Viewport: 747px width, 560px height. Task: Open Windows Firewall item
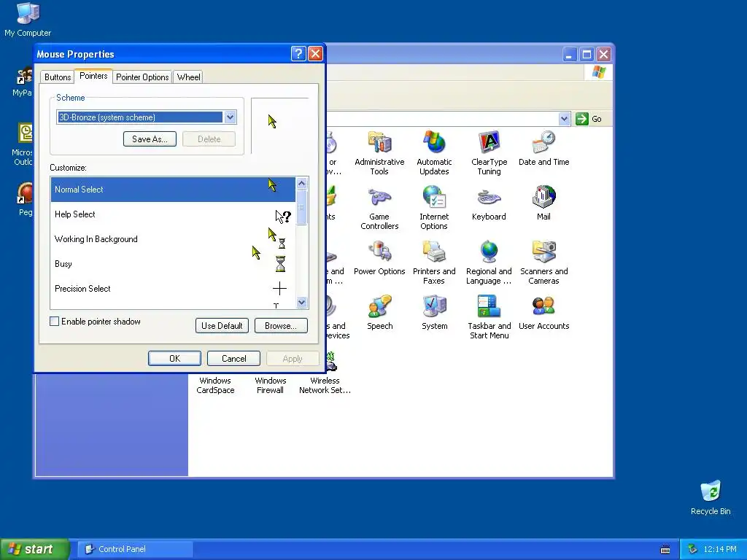coord(270,385)
